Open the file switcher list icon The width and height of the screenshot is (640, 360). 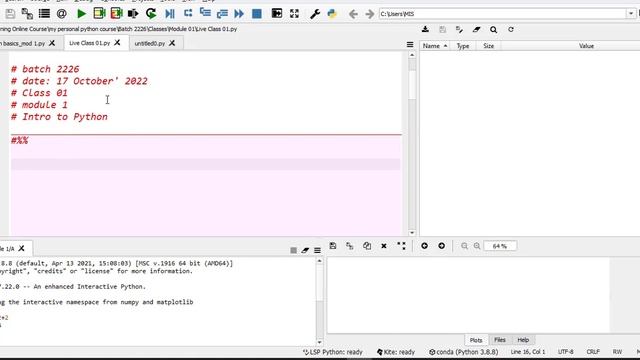pos(44,14)
